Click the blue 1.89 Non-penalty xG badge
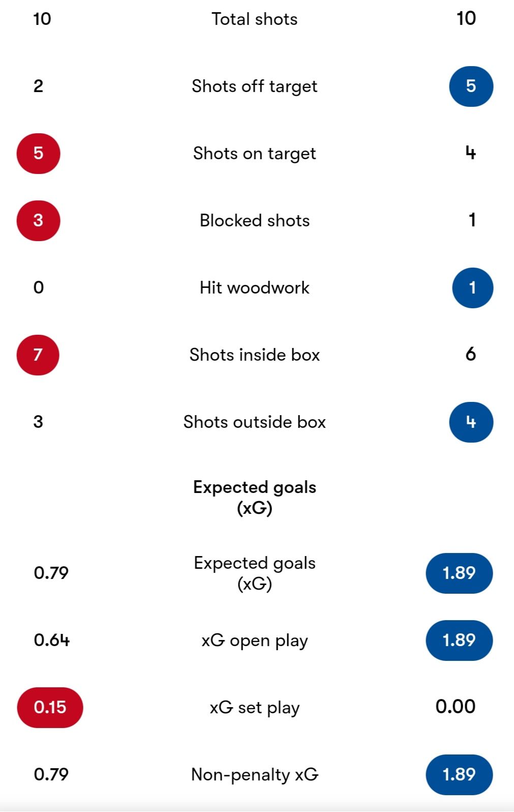514x812 pixels. pyautogui.click(x=459, y=774)
